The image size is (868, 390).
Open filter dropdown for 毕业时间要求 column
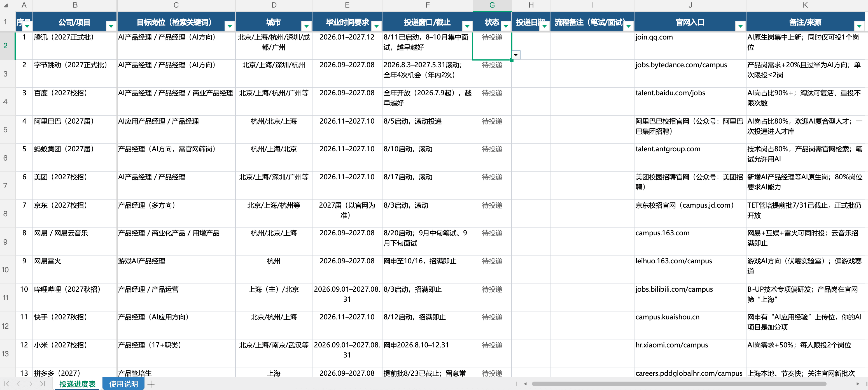click(x=377, y=26)
